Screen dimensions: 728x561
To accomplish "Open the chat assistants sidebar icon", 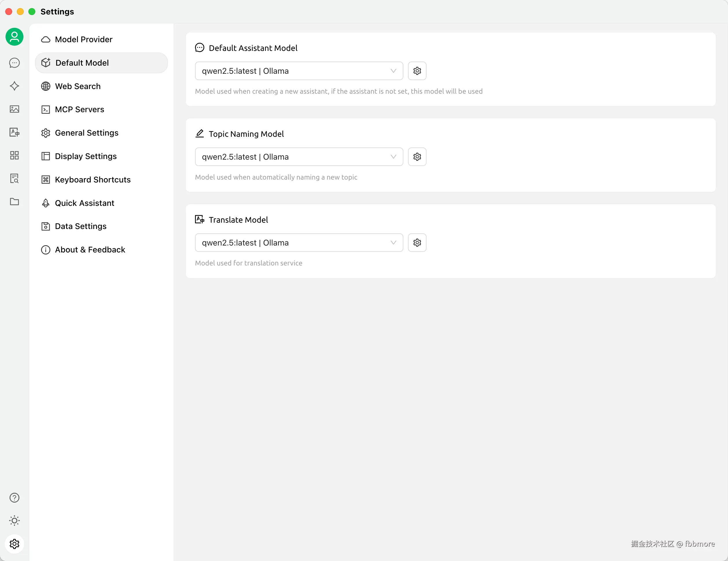I will point(14,63).
